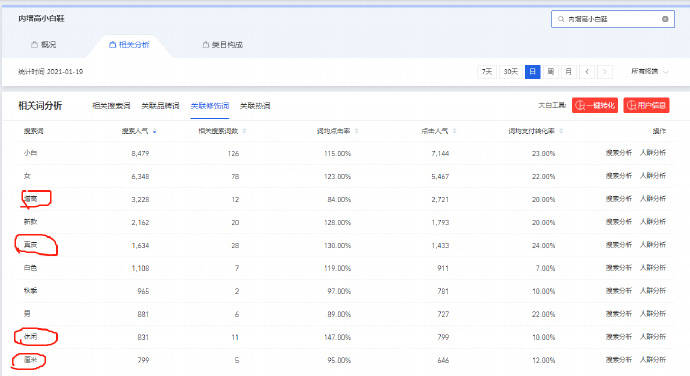Screen dimensions: 690x376
Task: Go to next date with right arrow
Action: (x=605, y=71)
